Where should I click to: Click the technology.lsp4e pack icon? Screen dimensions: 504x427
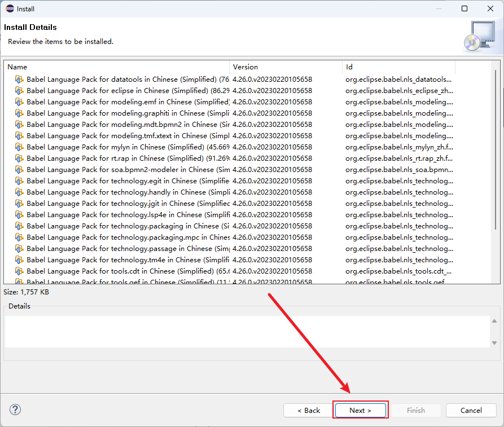pos(19,214)
